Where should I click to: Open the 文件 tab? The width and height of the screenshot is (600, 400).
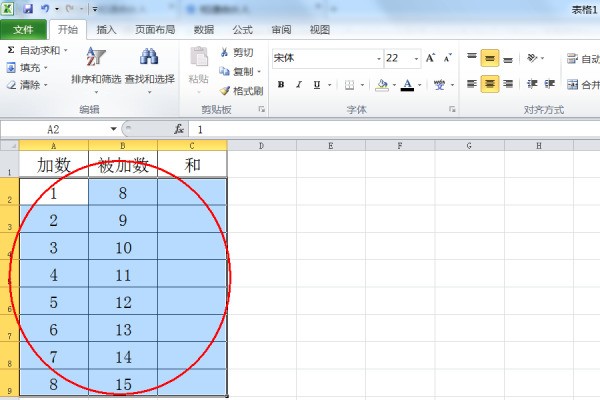coord(23,29)
